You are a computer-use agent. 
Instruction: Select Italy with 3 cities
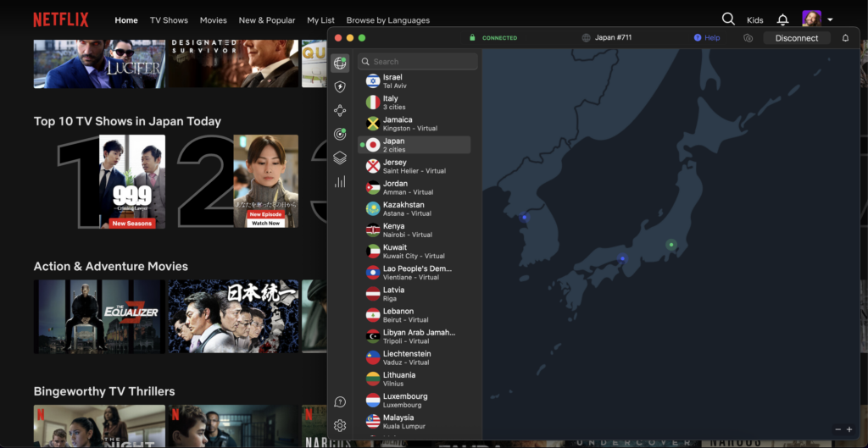click(x=414, y=102)
